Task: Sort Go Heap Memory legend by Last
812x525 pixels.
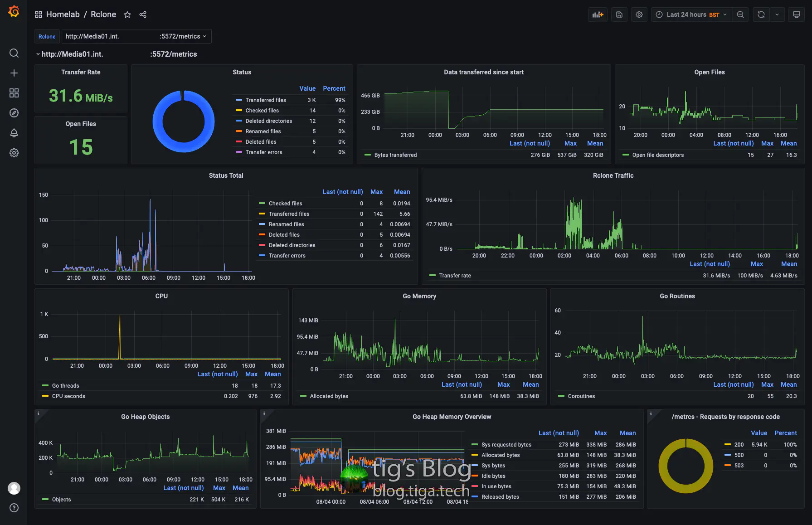Action: pyautogui.click(x=559, y=433)
